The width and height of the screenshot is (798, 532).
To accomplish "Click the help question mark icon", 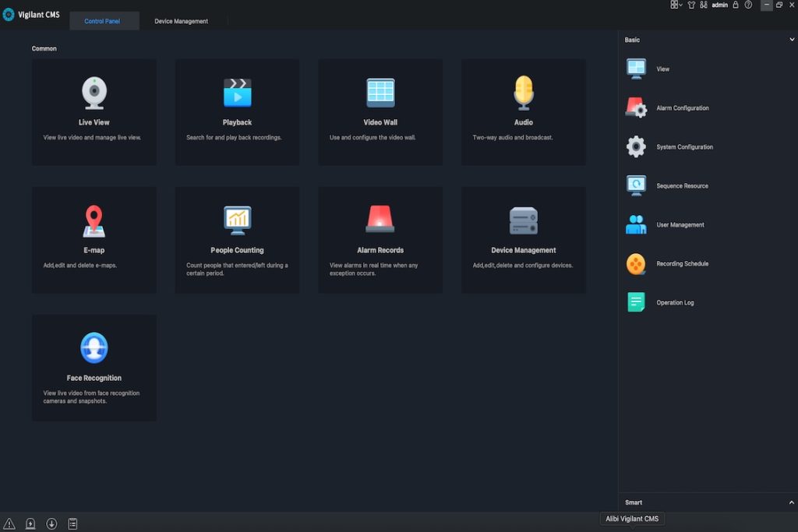I will click(x=748, y=5).
